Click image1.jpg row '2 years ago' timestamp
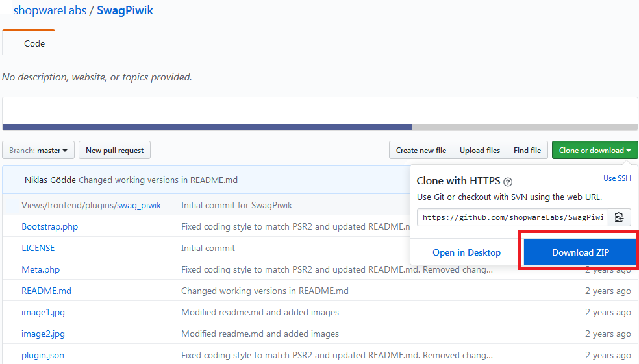The image size is (639, 364). [x=608, y=312]
